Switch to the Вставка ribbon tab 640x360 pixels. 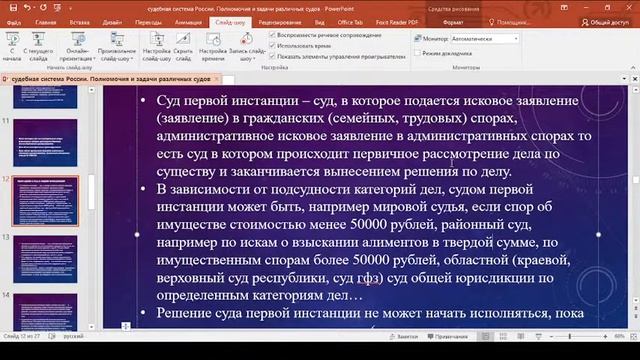(x=79, y=22)
